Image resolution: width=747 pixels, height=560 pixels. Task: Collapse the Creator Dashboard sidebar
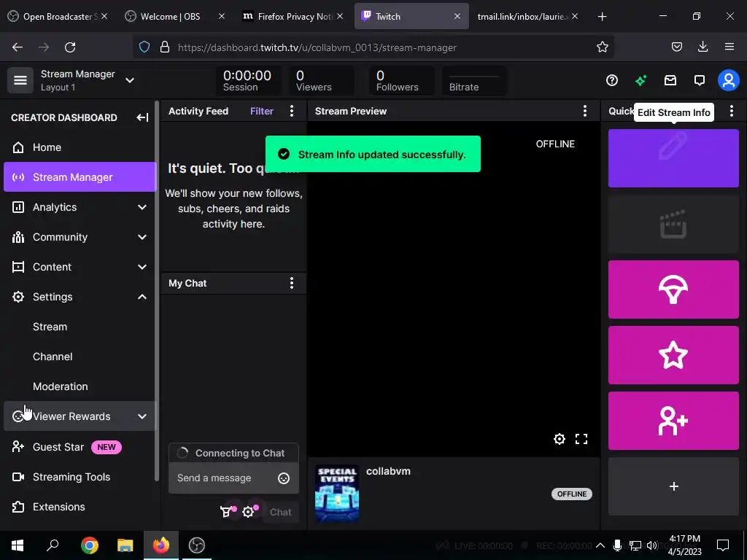point(142,117)
